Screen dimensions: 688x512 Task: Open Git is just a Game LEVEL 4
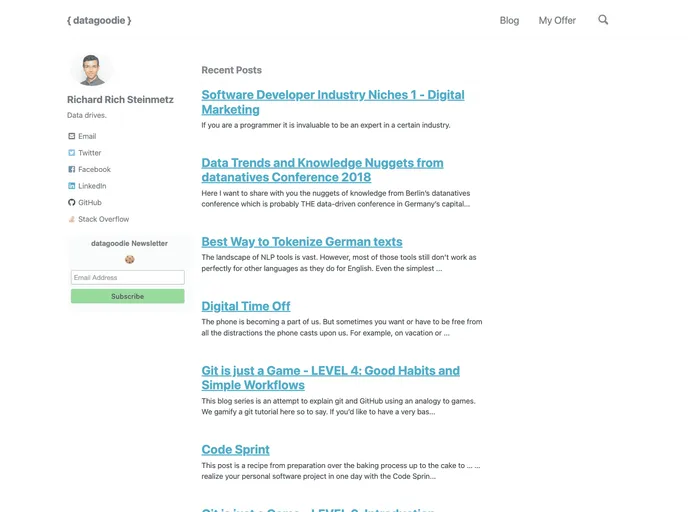330,377
